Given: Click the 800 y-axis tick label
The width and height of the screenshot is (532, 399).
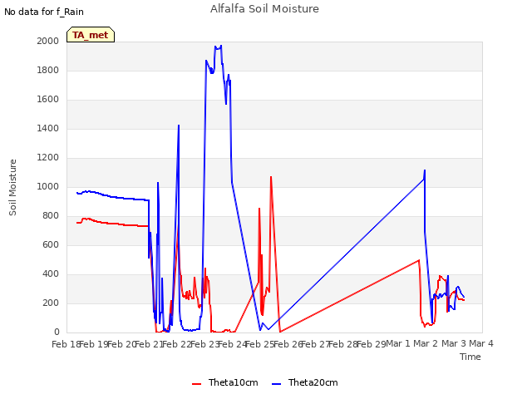Looking at the screenshot, I should [x=51, y=216].
